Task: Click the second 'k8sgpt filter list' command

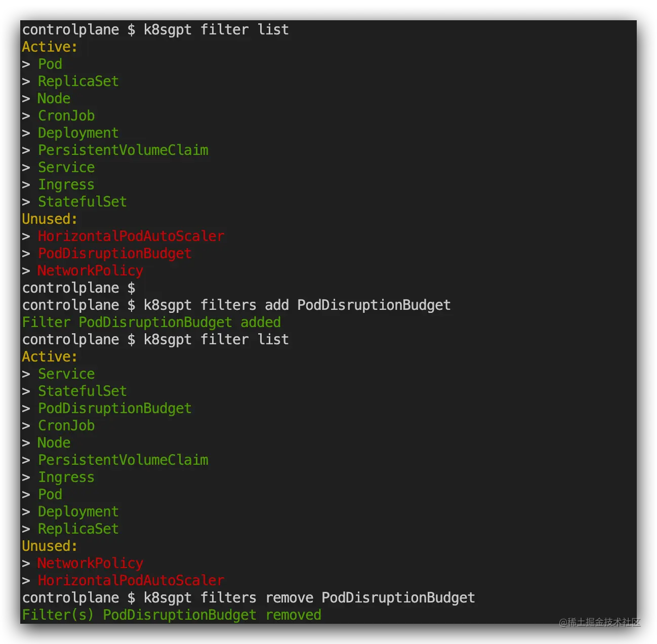Action: click(x=216, y=340)
